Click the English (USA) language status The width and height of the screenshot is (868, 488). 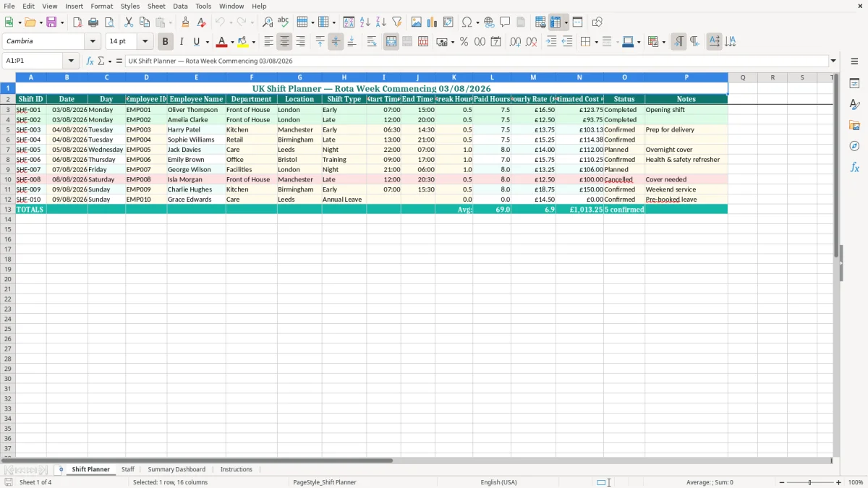(499, 482)
